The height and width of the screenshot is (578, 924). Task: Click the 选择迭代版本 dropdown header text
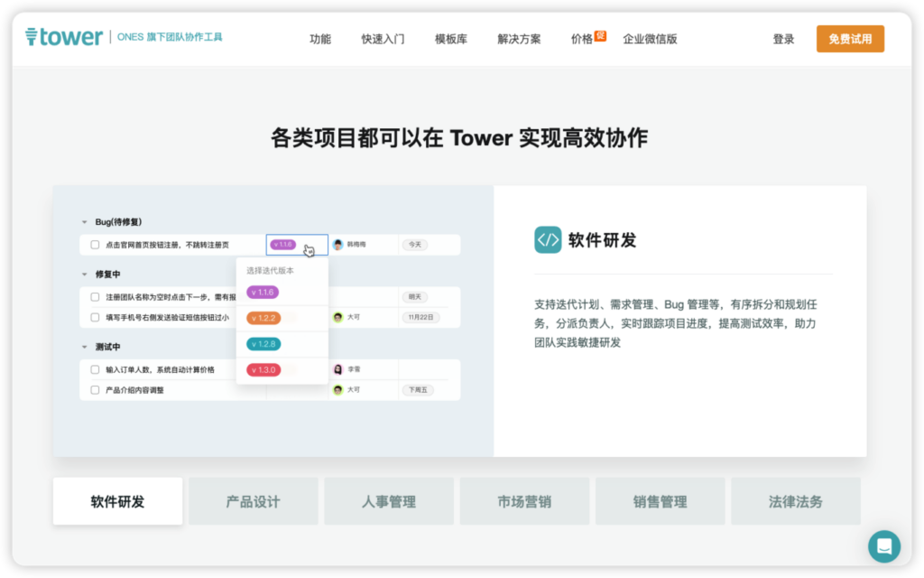(270, 271)
